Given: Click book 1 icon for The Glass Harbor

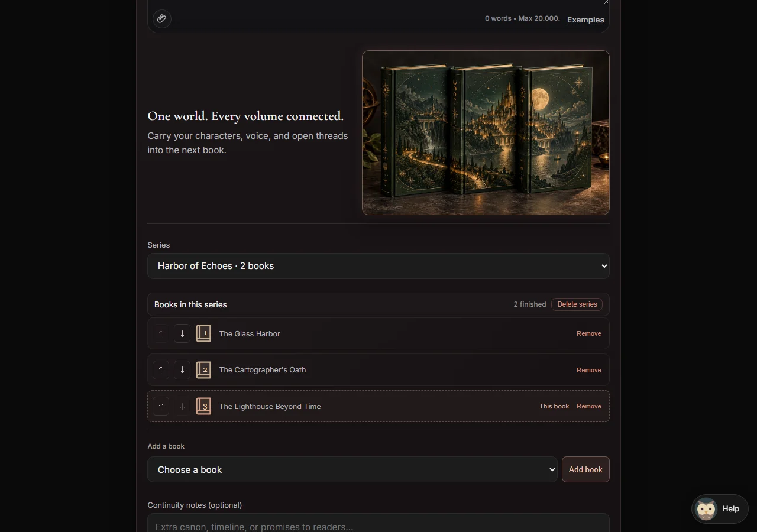Looking at the screenshot, I should [x=203, y=333].
